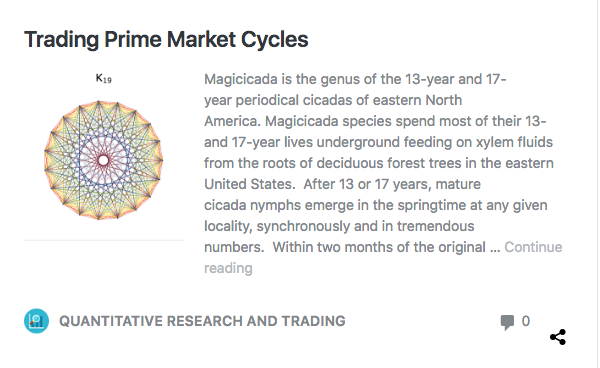Click the excerpt line 'from the roots of deciduous forest trees'

[378, 163]
